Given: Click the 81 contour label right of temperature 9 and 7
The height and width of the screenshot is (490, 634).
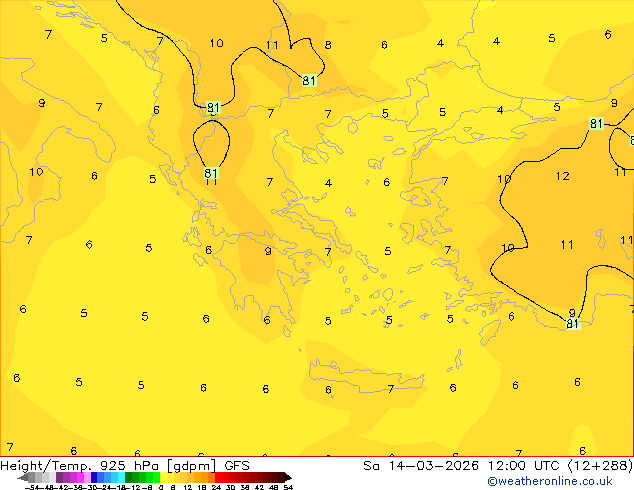Looking at the screenshot, I should 213,108.
